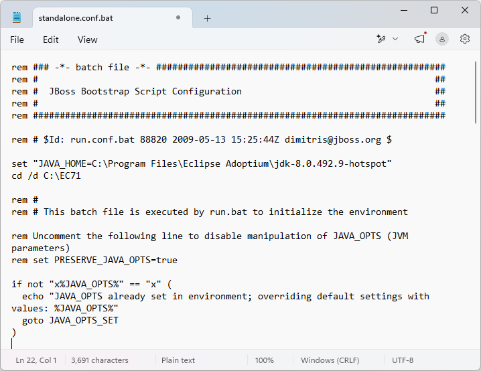Click the Notepad app icon in title bar
Image resolution: width=481 pixels, height=371 pixels.
click(x=17, y=17)
